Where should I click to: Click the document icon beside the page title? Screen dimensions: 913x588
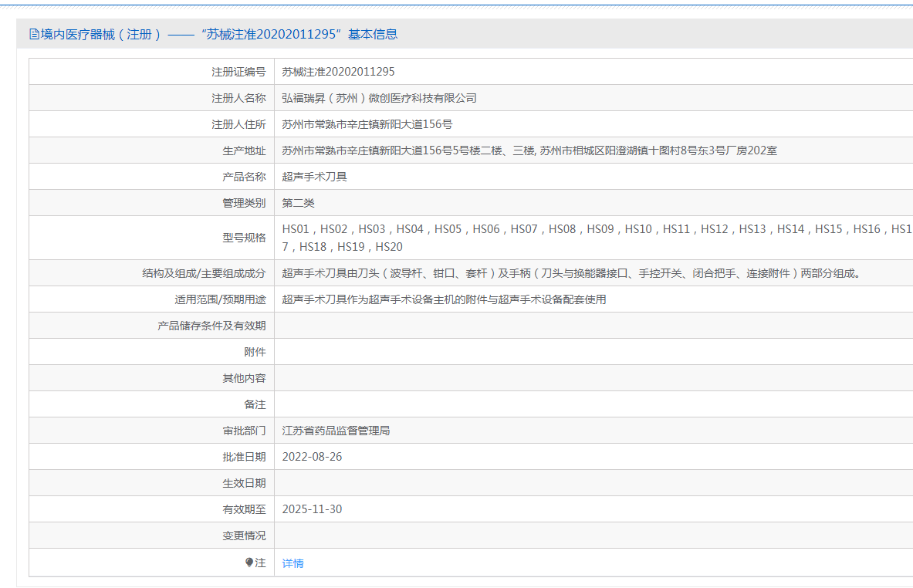click(x=34, y=34)
